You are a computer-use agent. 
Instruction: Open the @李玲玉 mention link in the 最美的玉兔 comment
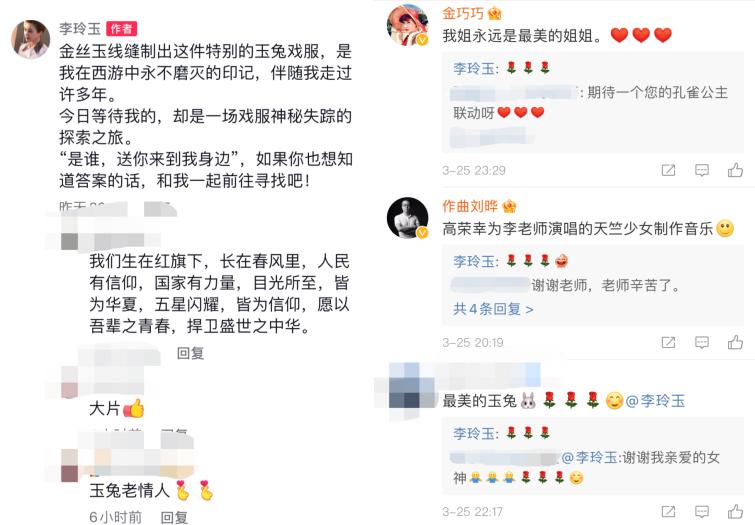click(x=655, y=401)
